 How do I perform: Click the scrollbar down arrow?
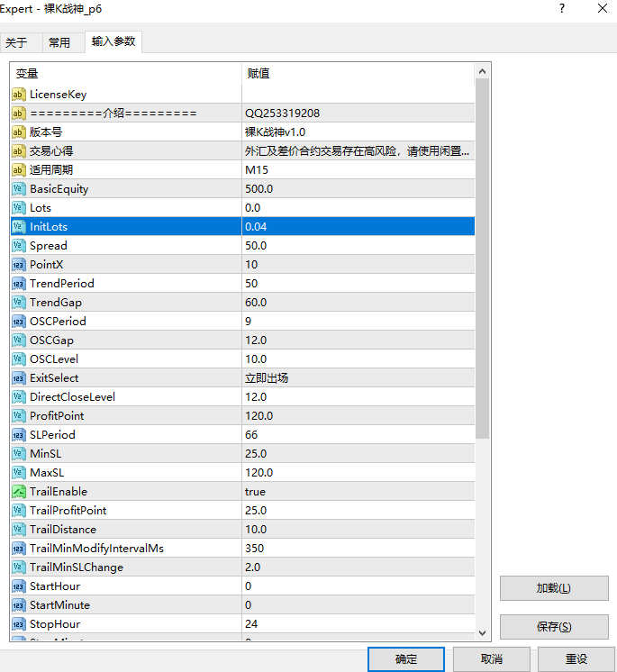pos(483,632)
